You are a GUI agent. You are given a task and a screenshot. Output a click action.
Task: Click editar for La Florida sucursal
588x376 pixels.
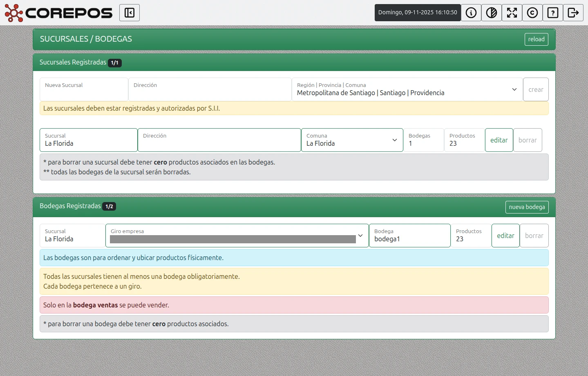499,140
